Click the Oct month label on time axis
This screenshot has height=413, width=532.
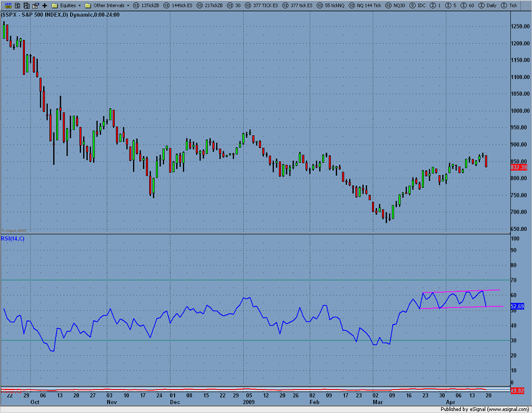(35, 402)
